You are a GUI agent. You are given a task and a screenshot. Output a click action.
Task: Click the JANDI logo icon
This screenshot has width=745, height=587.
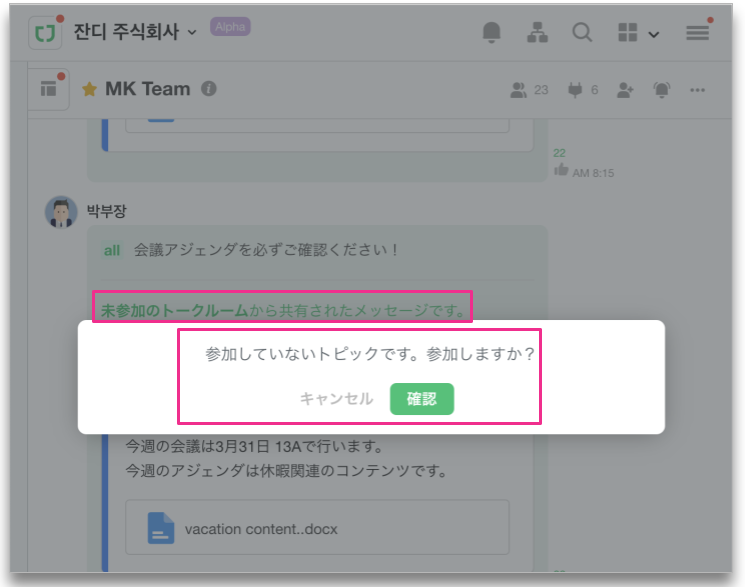point(45,33)
